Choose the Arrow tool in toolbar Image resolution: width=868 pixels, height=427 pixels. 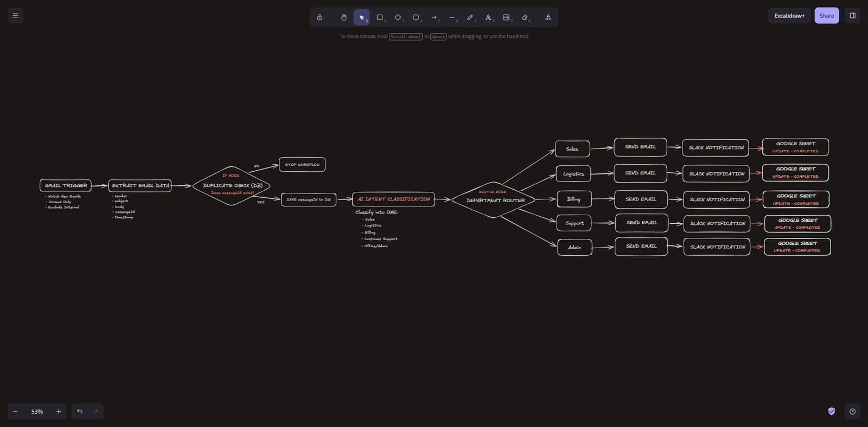tap(434, 17)
